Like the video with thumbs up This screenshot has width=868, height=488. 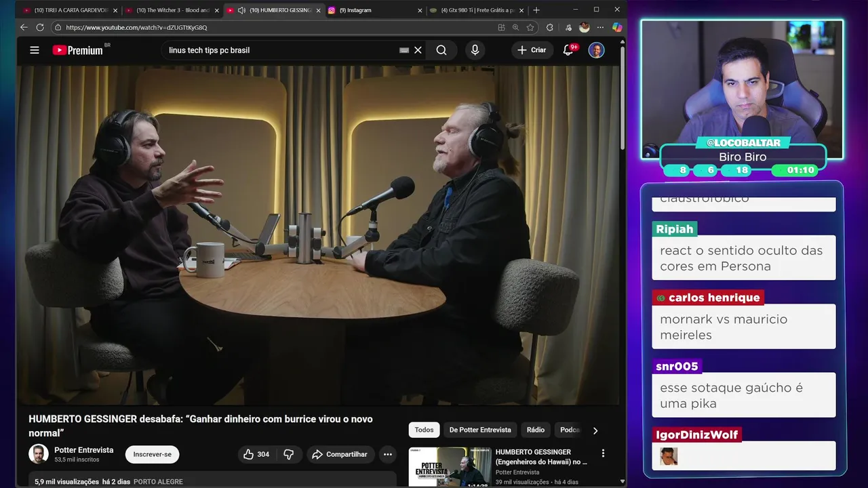(257, 454)
